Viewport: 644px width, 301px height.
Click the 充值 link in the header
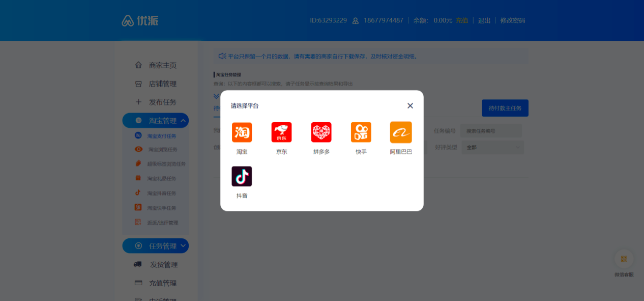point(461,20)
